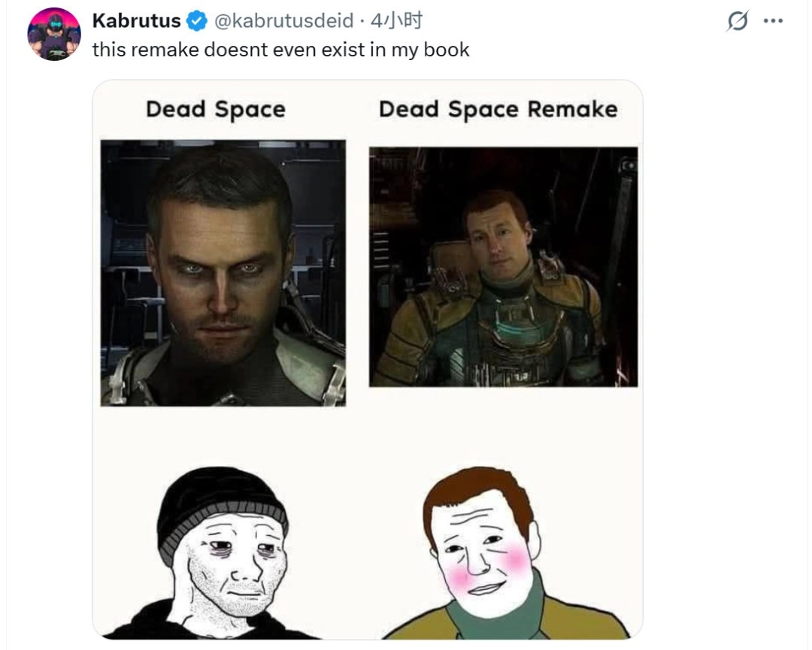Open the original Dead Space character screenshot
This screenshot has width=812, height=650.
pyautogui.click(x=223, y=273)
